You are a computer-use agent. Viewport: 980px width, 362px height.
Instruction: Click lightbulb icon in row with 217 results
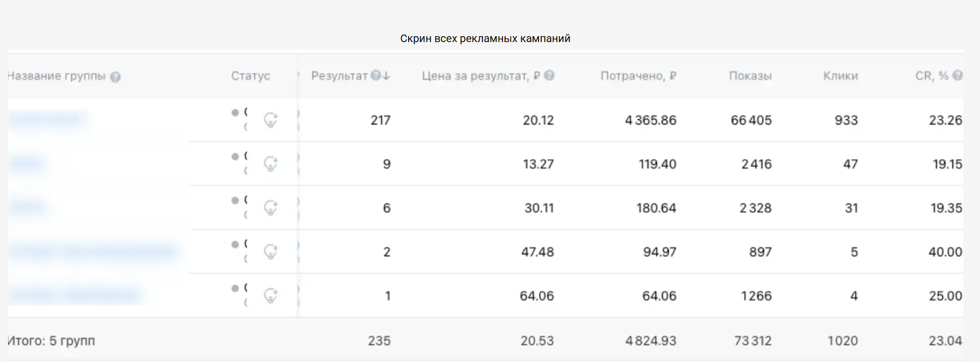click(271, 120)
